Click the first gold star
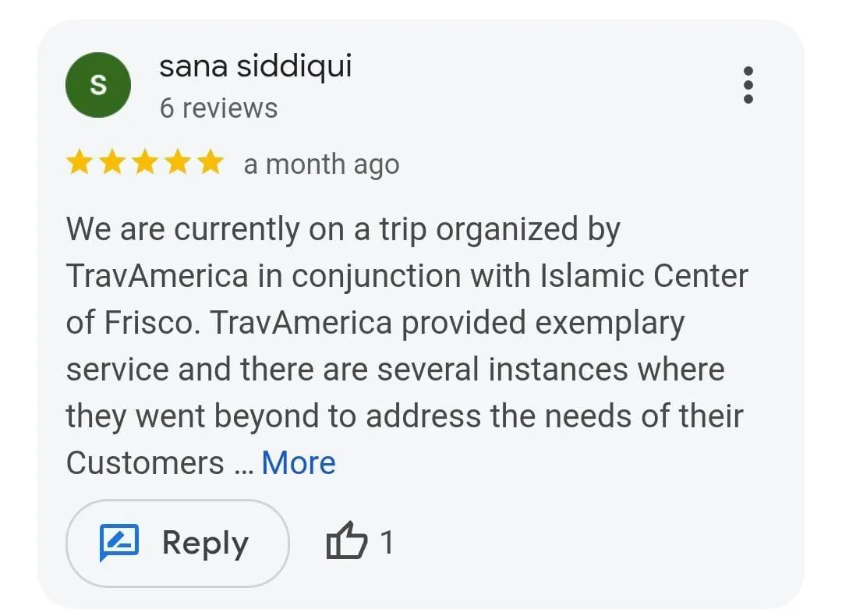 point(80,162)
